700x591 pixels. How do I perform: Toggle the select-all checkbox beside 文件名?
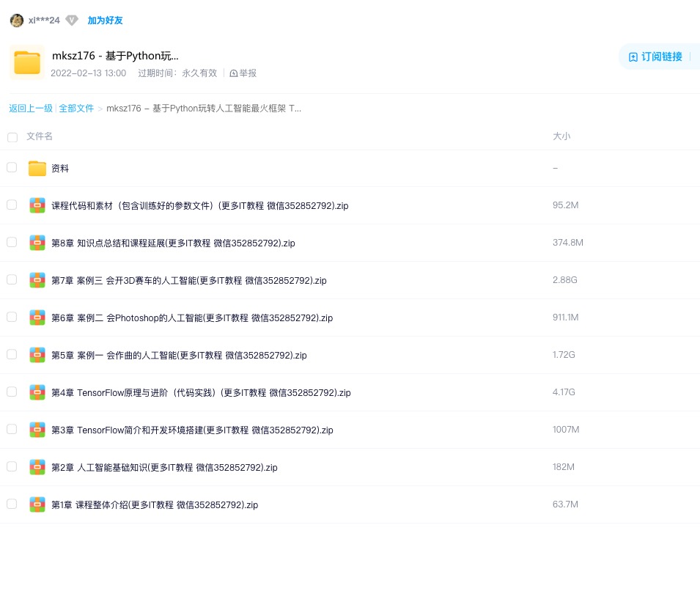(12, 137)
